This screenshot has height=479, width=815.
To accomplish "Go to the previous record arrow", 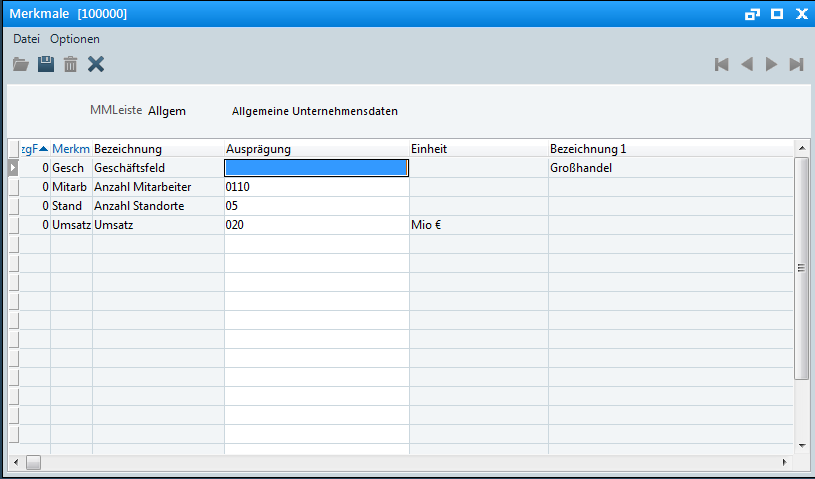I will tap(746, 64).
